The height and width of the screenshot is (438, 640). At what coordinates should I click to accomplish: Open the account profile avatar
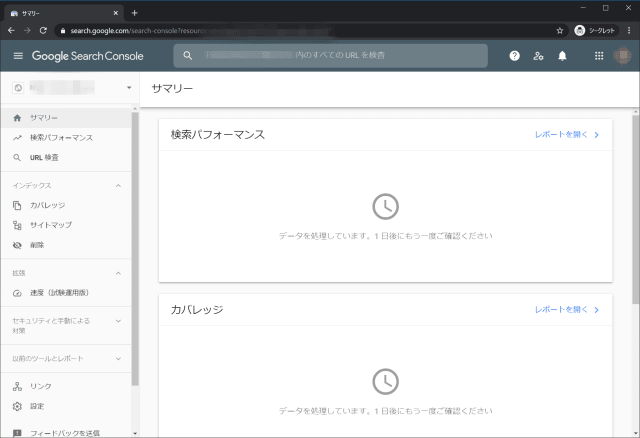[622, 56]
